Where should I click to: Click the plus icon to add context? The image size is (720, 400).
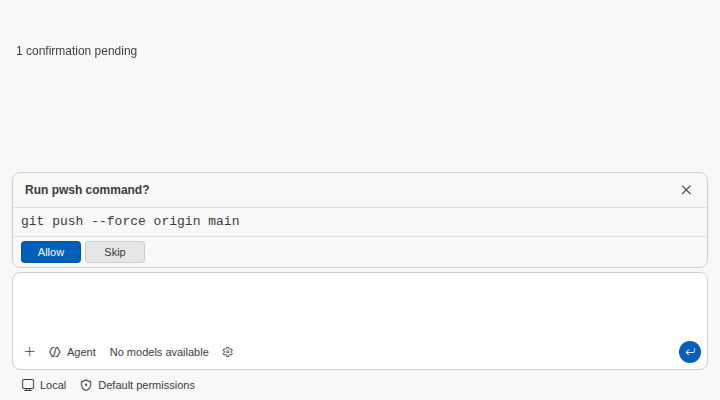tap(29, 352)
